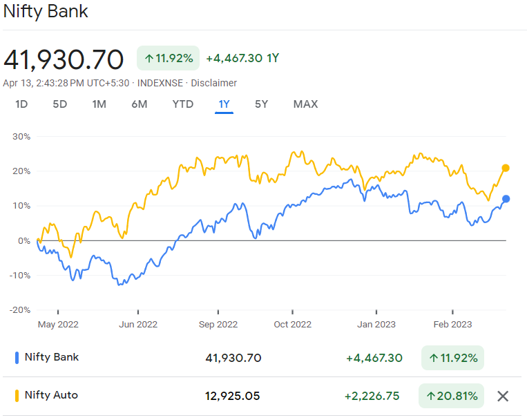This screenshot has width=527, height=420.
Task: Click the +2,226.75 Nifty Auto change
Action: (x=372, y=396)
